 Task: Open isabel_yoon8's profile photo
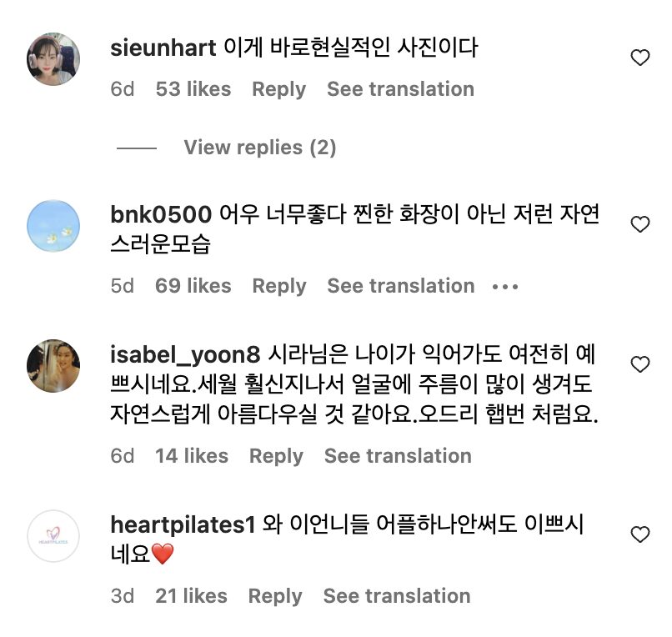tap(53, 367)
